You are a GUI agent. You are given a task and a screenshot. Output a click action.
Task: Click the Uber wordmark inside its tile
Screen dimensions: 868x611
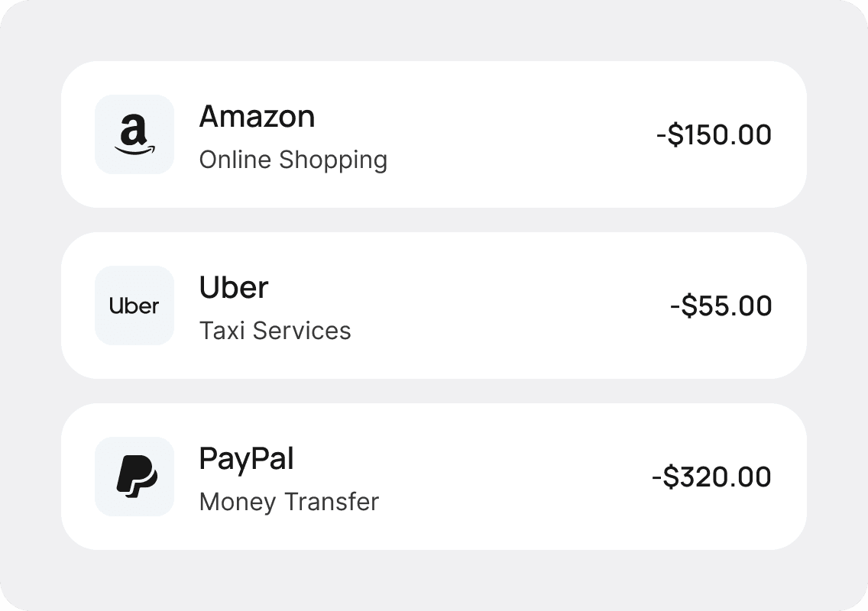pyautogui.click(x=134, y=305)
